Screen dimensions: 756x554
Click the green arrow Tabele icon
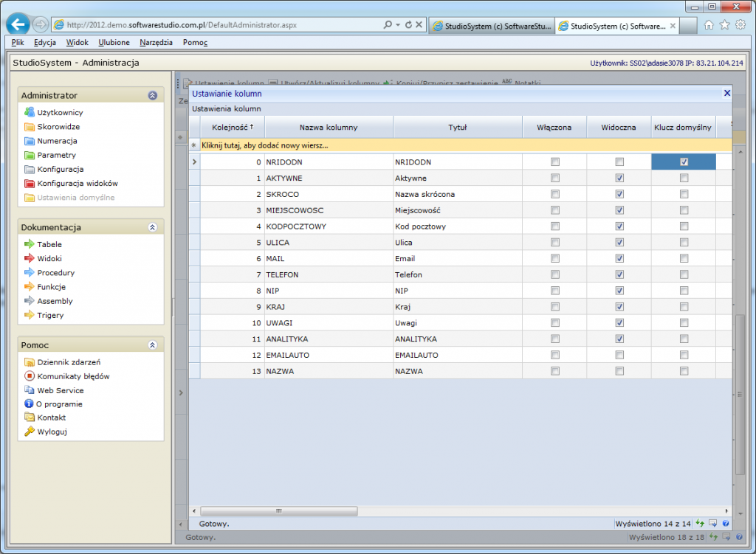click(x=30, y=244)
